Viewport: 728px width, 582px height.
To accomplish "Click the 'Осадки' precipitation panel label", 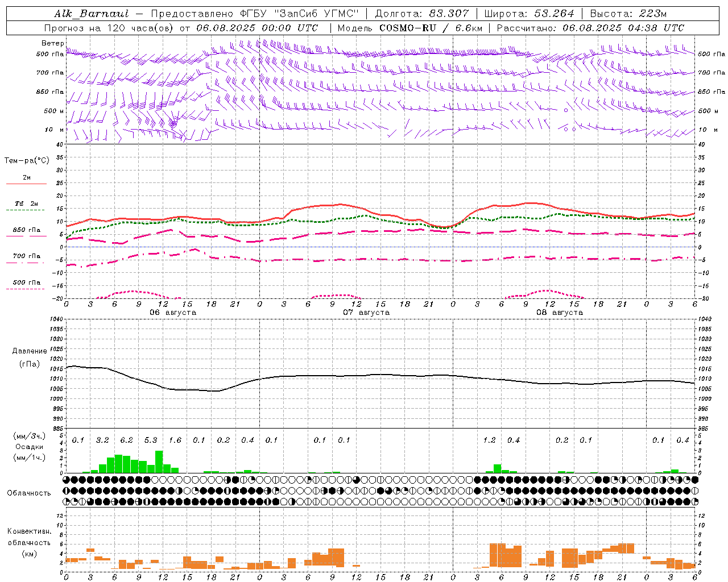I will click(x=30, y=447).
